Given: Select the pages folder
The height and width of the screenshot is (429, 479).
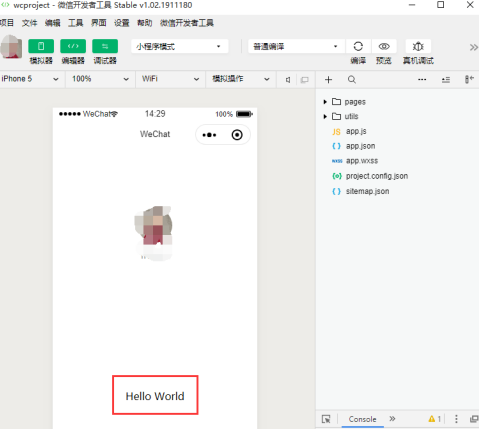Looking at the screenshot, I should (355, 102).
